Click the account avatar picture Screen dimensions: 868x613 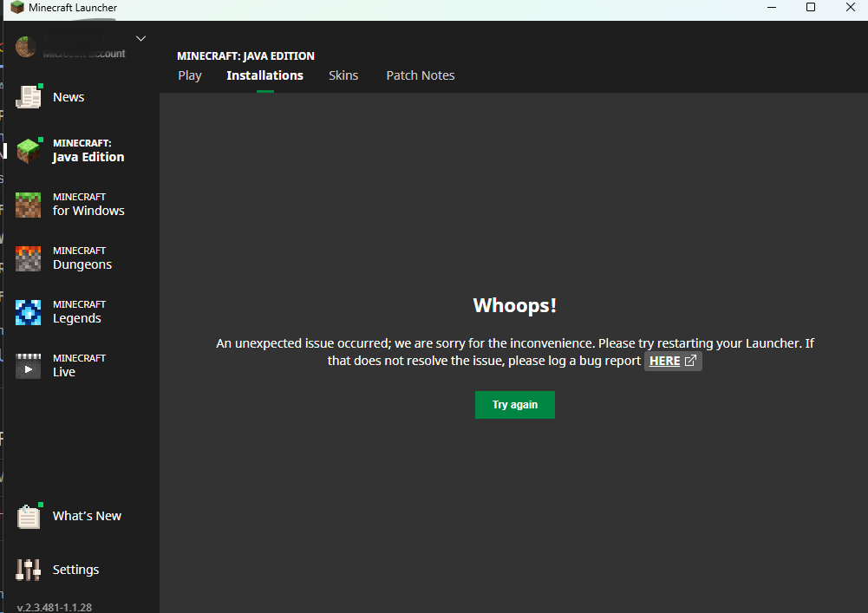25,47
